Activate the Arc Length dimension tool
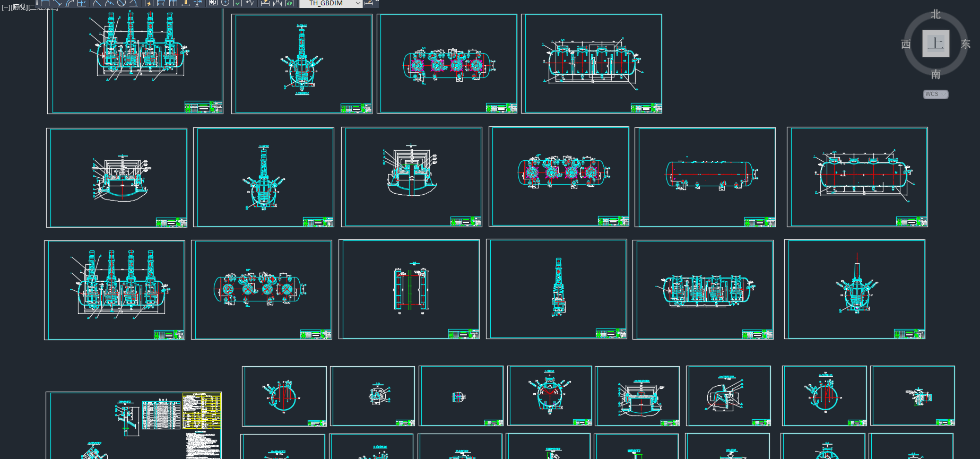The image size is (980, 459). click(70, 3)
